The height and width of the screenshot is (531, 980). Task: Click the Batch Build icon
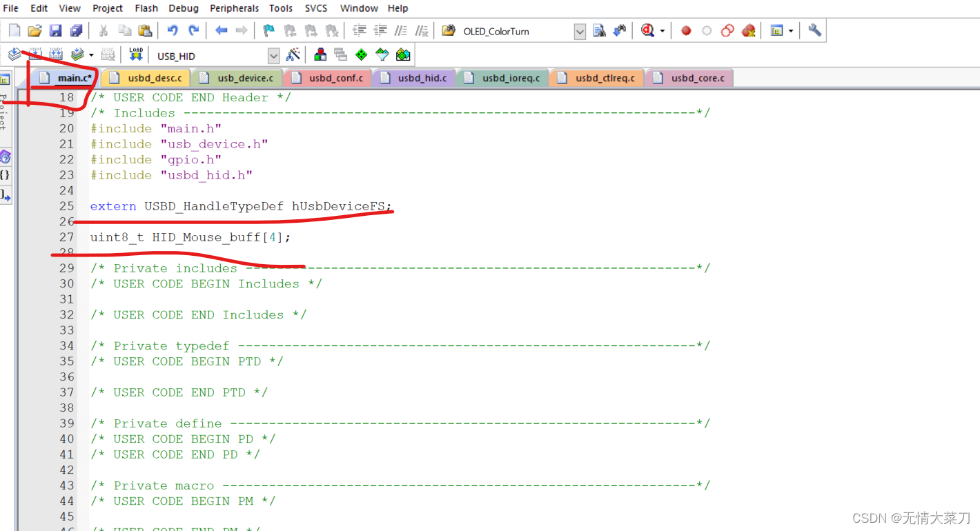click(77, 54)
